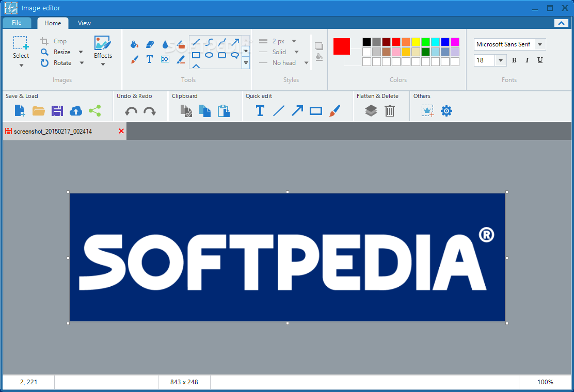Select the curved line shape

click(209, 42)
